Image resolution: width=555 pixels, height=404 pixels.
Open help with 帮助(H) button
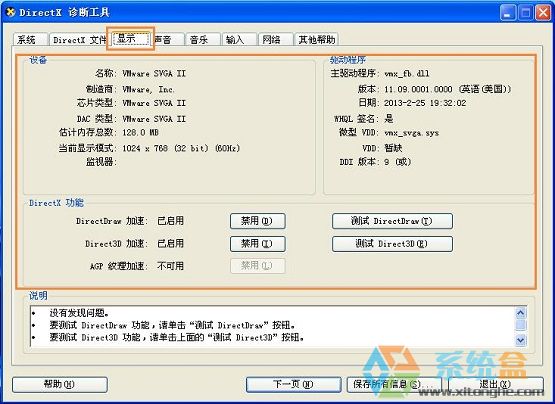coord(60,384)
